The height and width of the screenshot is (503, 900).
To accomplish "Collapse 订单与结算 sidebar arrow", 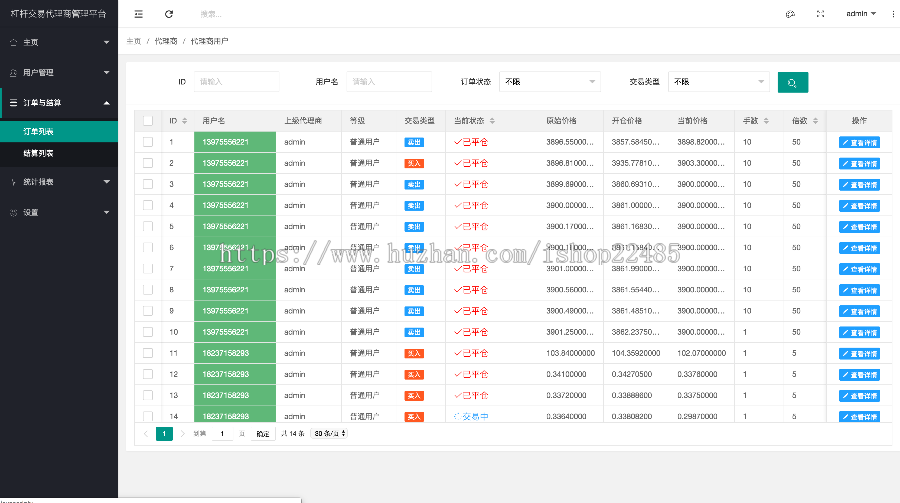I will click(106, 103).
